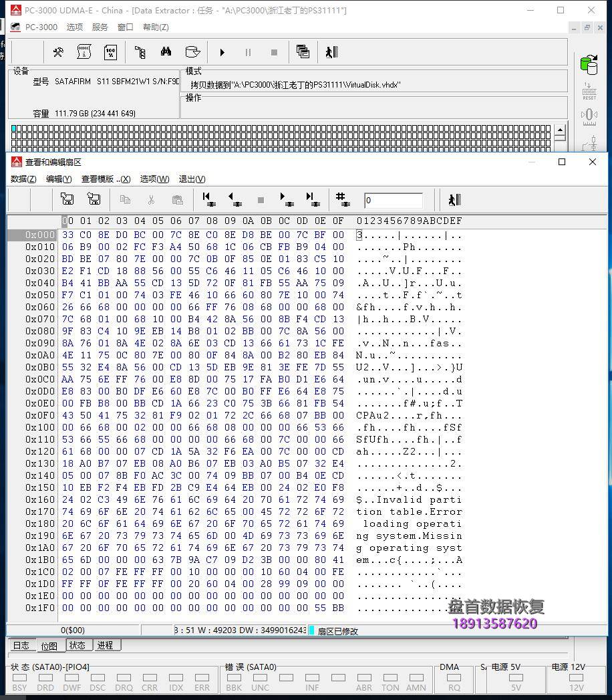This screenshot has width=612, height=700.
Task: Paste data with the paste icon
Action: 177,199
